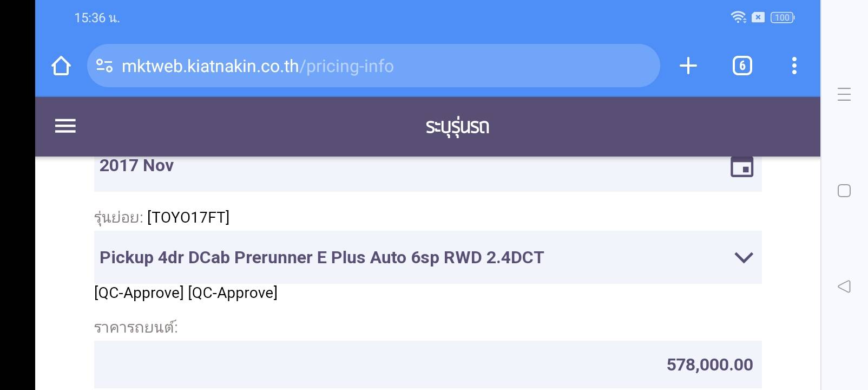Click the 578,000.00 car price field
Screen dimensions: 868x390
pos(428,365)
